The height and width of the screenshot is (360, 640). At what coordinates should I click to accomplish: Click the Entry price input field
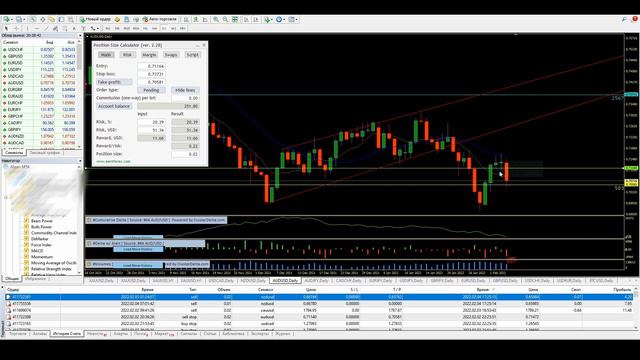point(151,66)
